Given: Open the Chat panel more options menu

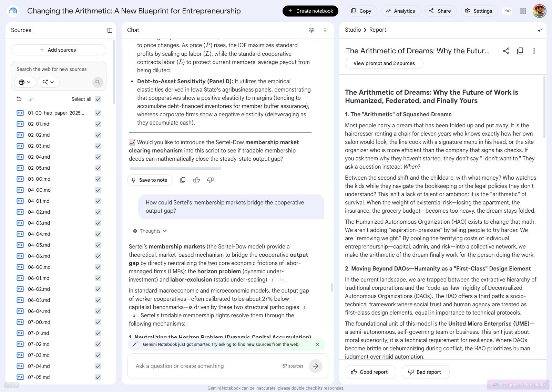Looking at the screenshot, I should pyautogui.click(x=325, y=30).
